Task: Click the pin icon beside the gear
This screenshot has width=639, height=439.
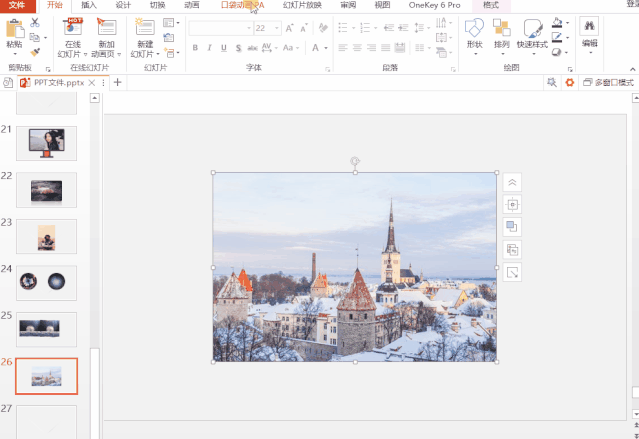Action: (x=552, y=83)
